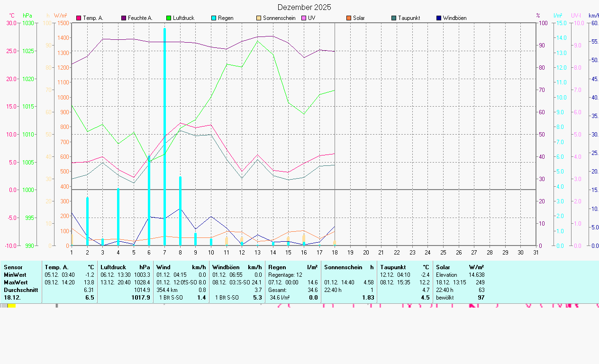
Task: Click day 31 on the date axis
Action: click(536, 252)
